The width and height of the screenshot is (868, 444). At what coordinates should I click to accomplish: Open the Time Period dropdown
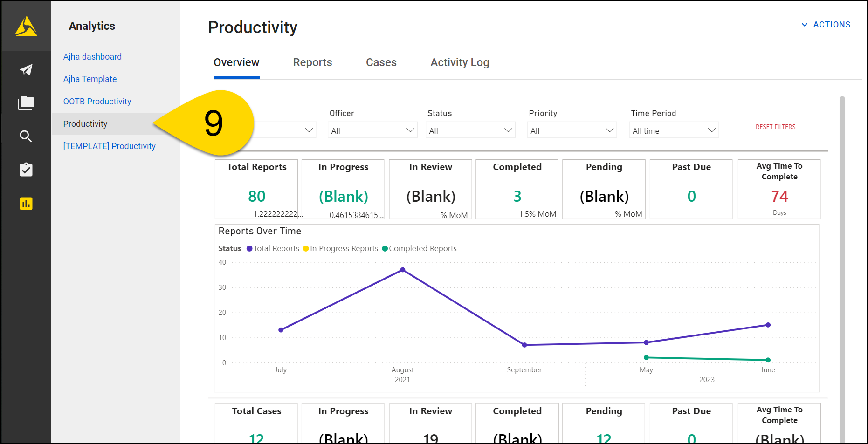click(673, 130)
